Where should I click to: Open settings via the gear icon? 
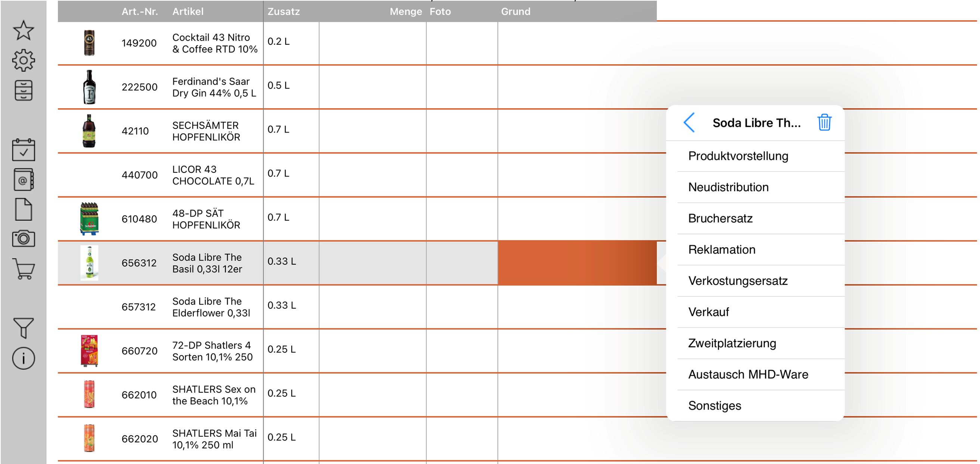[23, 60]
